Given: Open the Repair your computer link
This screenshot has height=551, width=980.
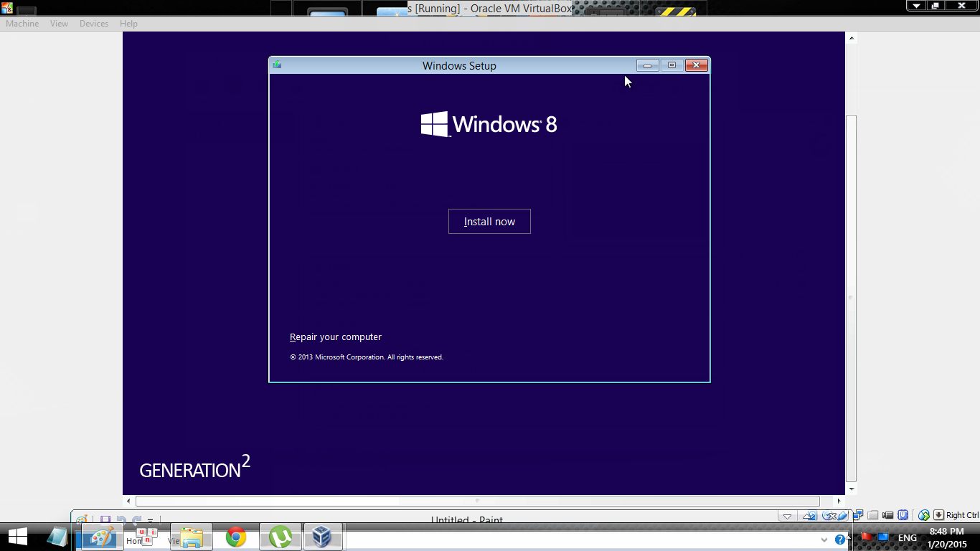Looking at the screenshot, I should click(336, 337).
